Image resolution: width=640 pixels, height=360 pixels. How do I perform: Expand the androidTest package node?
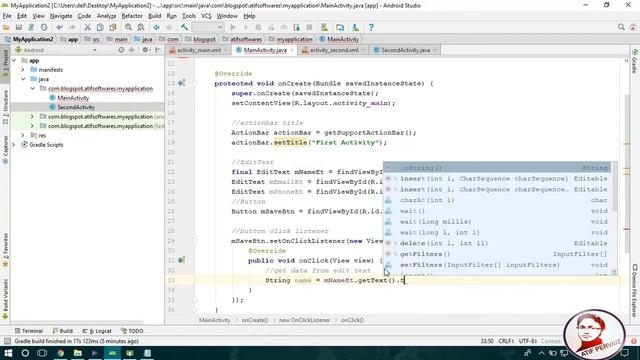[32, 117]
